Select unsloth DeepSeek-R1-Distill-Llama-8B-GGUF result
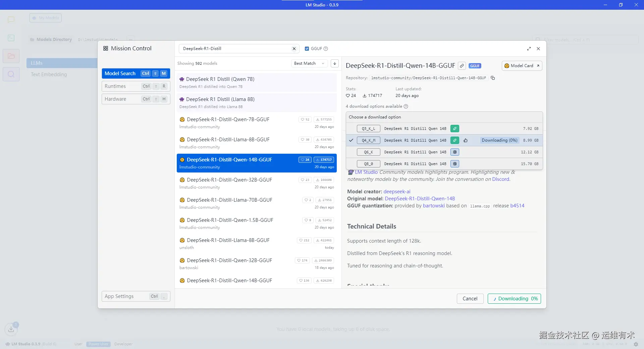Image resolution: width=644 pixels, height=349 pixels. 257,244
